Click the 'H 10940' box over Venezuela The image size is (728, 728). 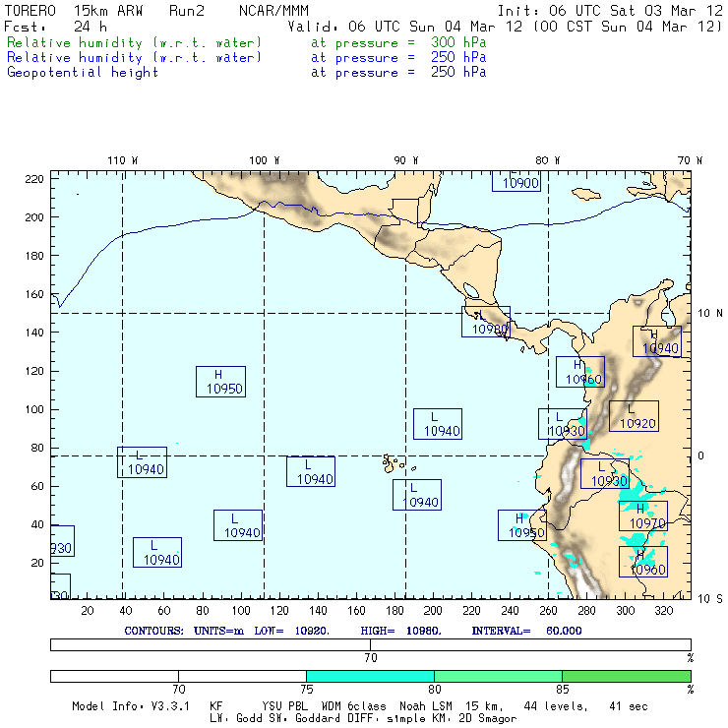pos(657,341)
